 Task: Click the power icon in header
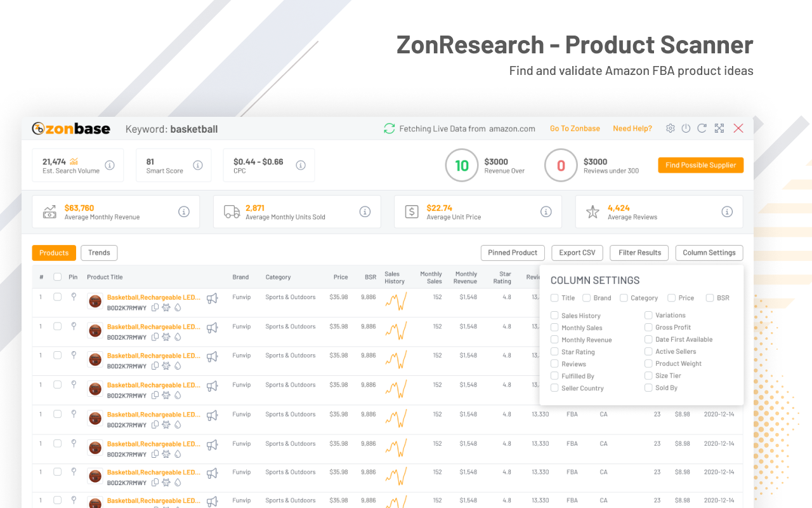point(686,128)
